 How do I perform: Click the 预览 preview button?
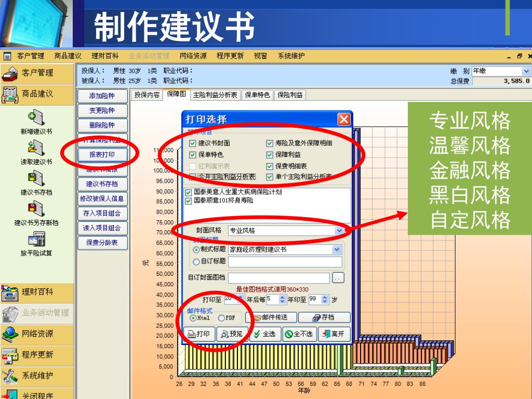tap(232, 334)
